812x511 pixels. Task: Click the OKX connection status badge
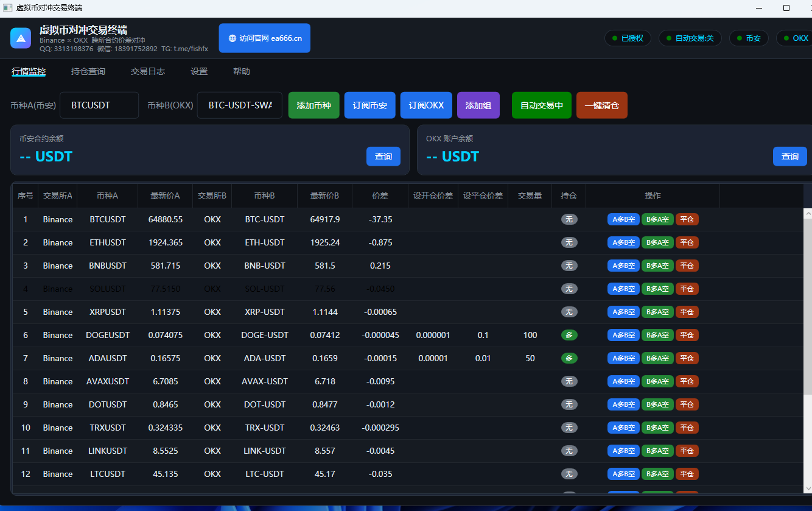[x=794, y=38]
